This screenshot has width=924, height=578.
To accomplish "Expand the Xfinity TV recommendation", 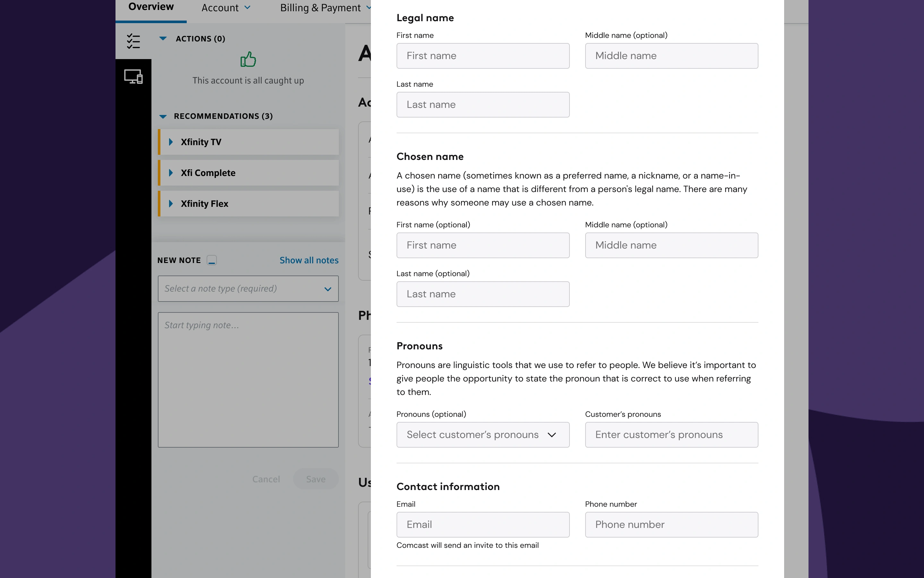I will point(248,142).
